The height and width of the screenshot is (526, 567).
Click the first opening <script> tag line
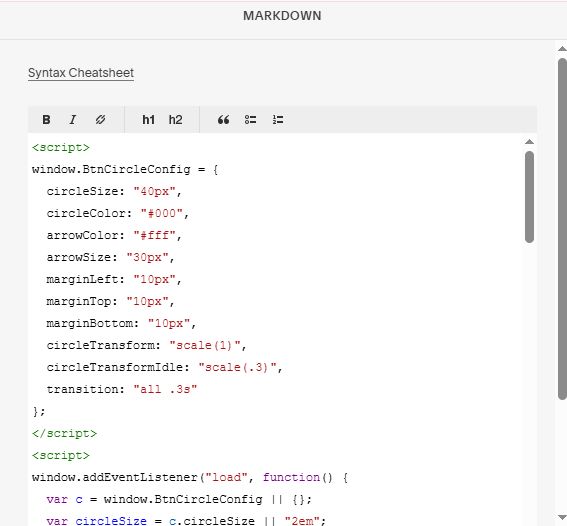[61, 147]
